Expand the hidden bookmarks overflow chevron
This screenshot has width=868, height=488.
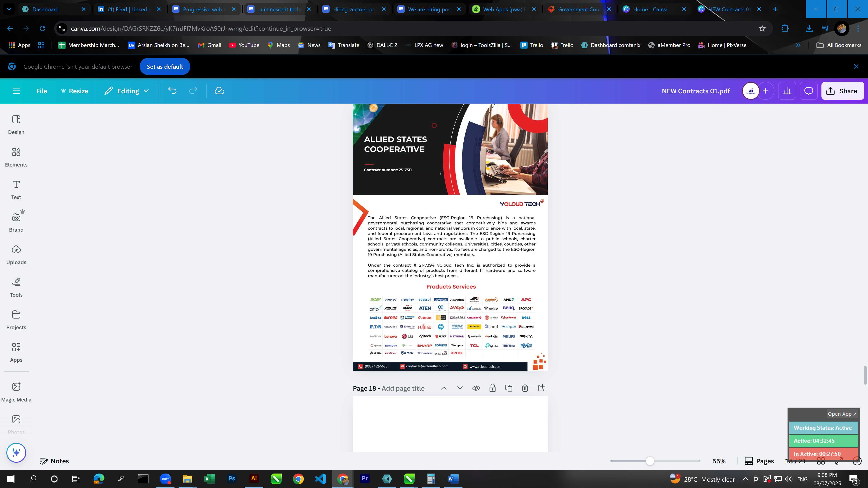click(798, 45)
